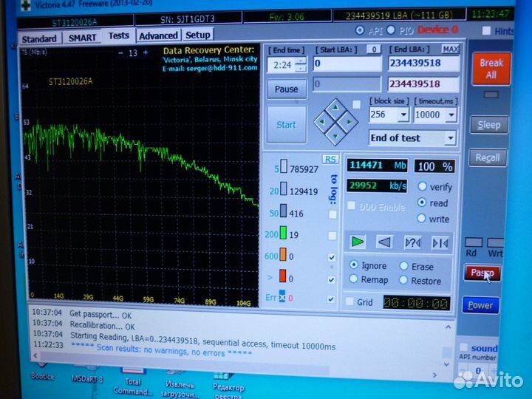Screen dimensions: 532x399
Task: Toggle log checkbox for 200 ms blocks
Action: [x=332, y=236]
